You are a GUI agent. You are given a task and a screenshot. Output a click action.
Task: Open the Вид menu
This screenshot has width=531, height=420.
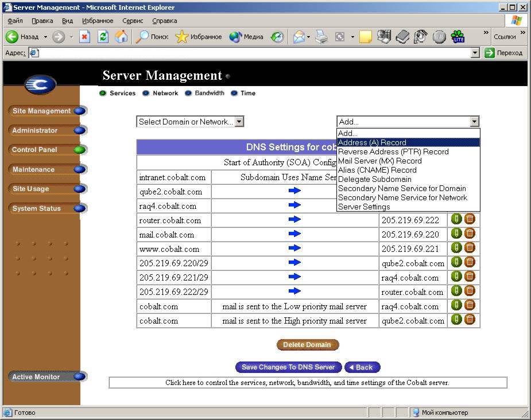click(67, 21)
